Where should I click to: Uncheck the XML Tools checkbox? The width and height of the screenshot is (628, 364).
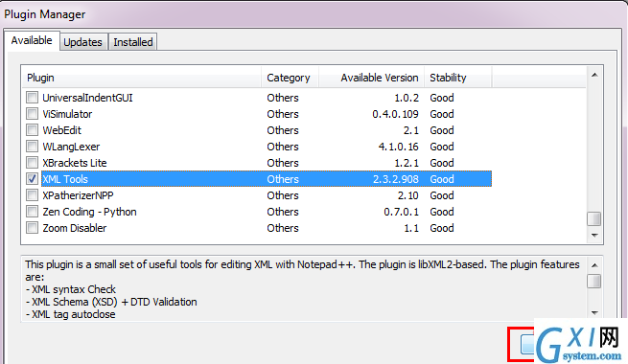pyautogui.click(x=32, y=179)
